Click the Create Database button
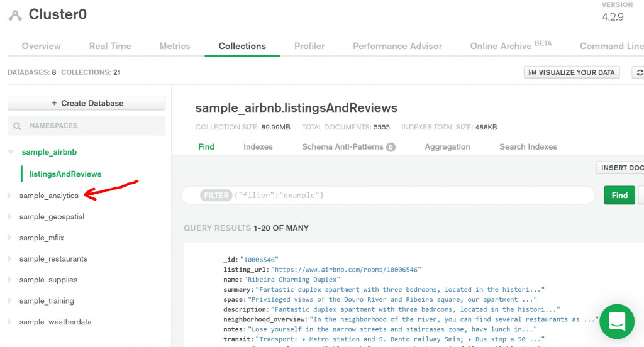The height and width of the screenshot is (347, 644). pos(87,103)
